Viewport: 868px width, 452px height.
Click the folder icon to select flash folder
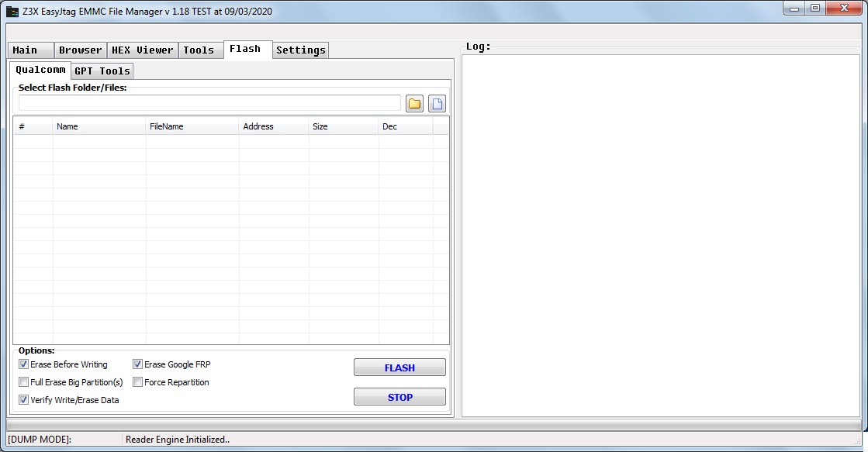(414, 104)
